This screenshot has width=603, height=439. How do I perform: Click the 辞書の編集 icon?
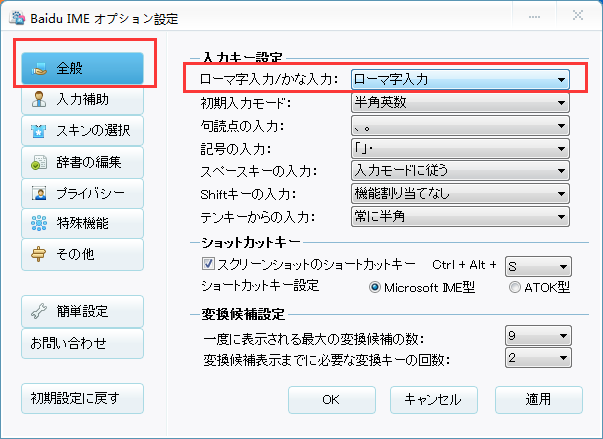[x=40, y=161]
